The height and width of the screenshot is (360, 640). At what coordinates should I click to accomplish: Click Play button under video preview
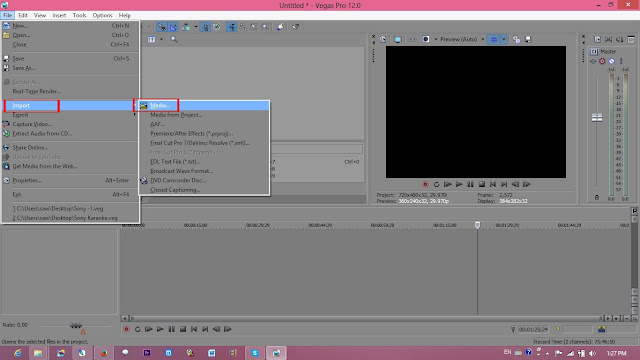coord(459,184)
